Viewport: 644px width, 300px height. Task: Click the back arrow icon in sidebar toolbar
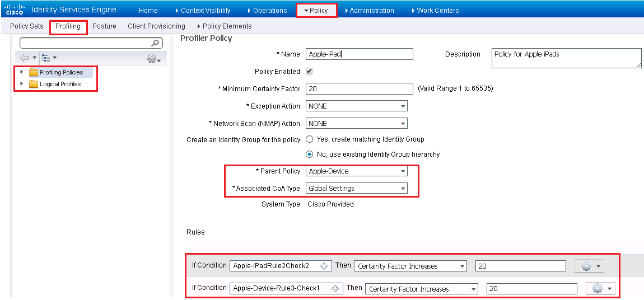click(24, 58)
